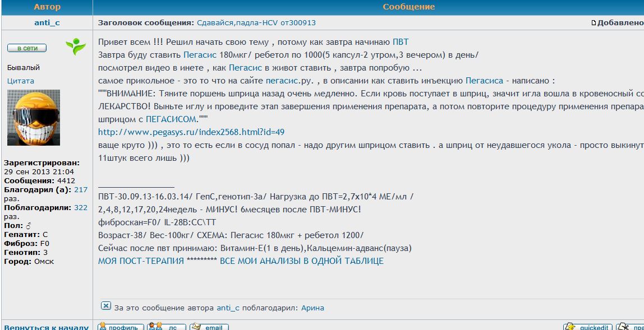The height and width of the screenshot is (330, 644).
Task: Open anti_c link in thanks line
Action: (x=228, y=308)
